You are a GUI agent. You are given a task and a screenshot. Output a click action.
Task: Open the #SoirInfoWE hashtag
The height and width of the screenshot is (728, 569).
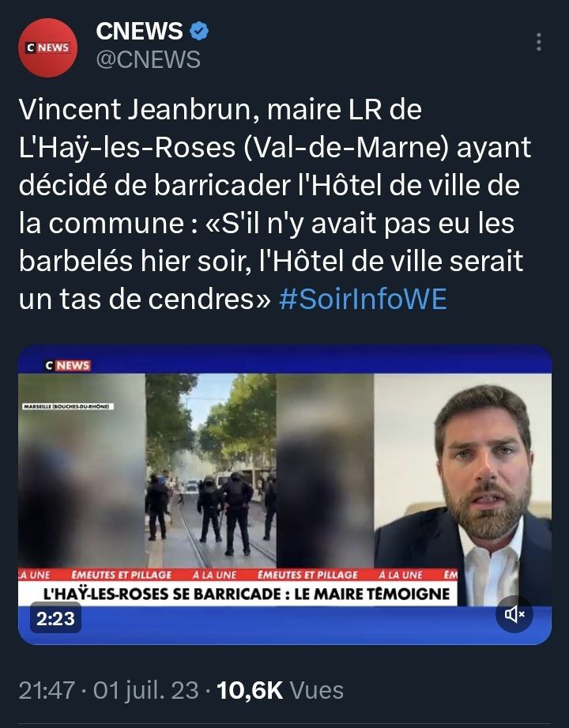click(363, 299)
